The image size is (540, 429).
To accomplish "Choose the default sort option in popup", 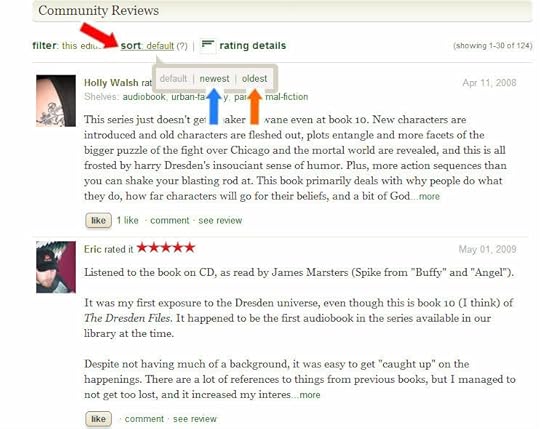I will tap(173, 79).
